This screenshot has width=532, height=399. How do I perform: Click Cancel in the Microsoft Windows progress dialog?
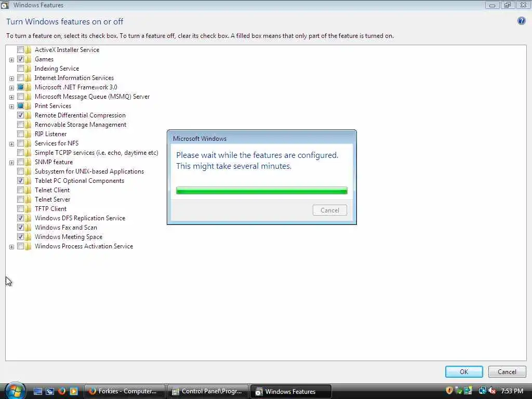point(330,210)
